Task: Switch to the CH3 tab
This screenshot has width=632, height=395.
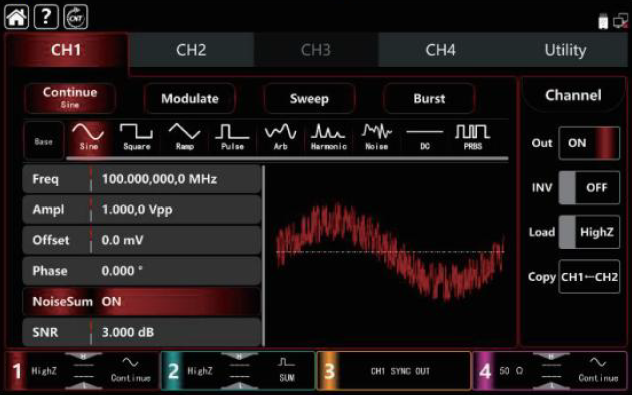Action: 316,50
